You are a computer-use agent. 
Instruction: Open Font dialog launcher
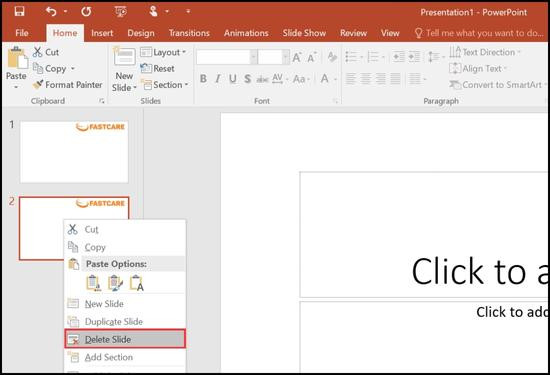pos(335,101)
